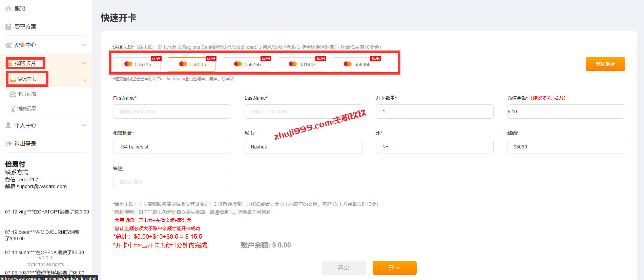
Task: Click the card icon beside 快速开卡
Action: click(13, 79)
